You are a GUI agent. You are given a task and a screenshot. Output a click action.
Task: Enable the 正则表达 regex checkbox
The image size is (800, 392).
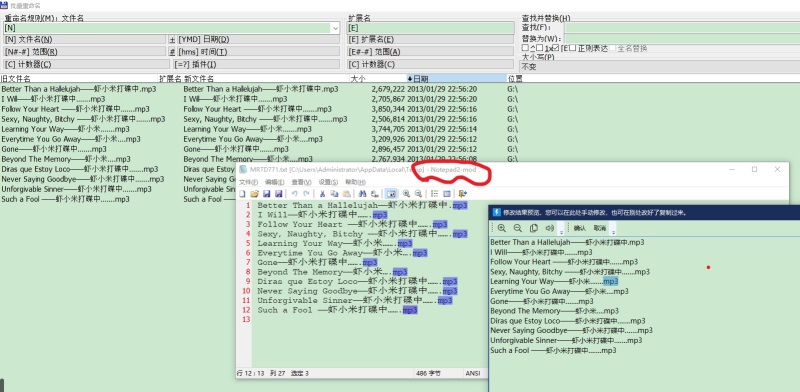click(572, 48)
